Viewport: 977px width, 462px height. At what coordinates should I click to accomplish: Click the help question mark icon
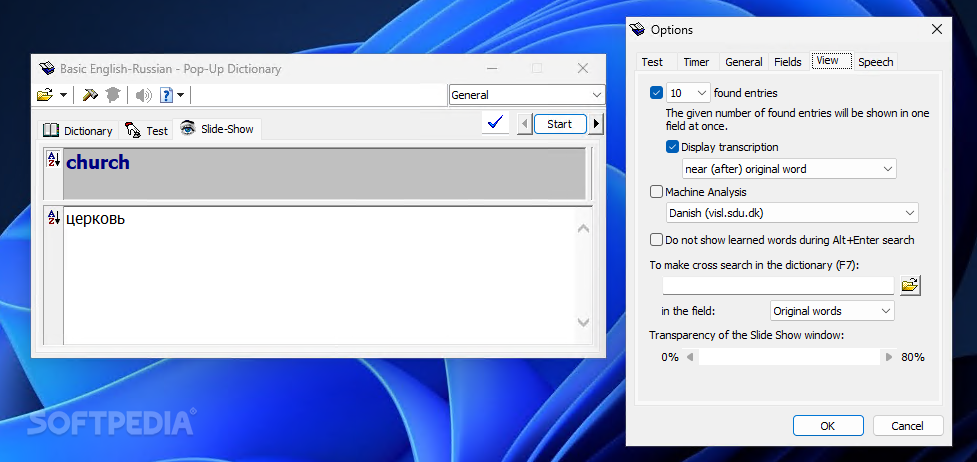(x=166, y=95)
